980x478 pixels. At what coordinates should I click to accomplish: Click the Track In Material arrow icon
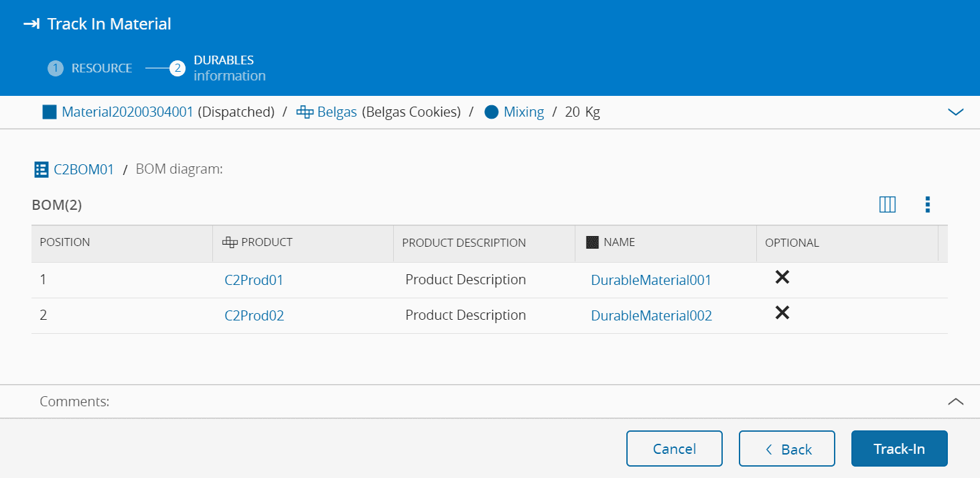coord(31,24)
